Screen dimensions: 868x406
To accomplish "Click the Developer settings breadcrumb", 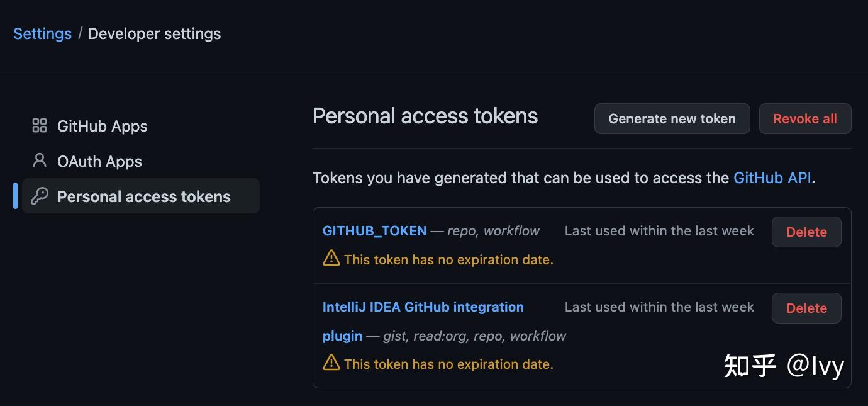I will pyautogui.click(x=154, y=33).
